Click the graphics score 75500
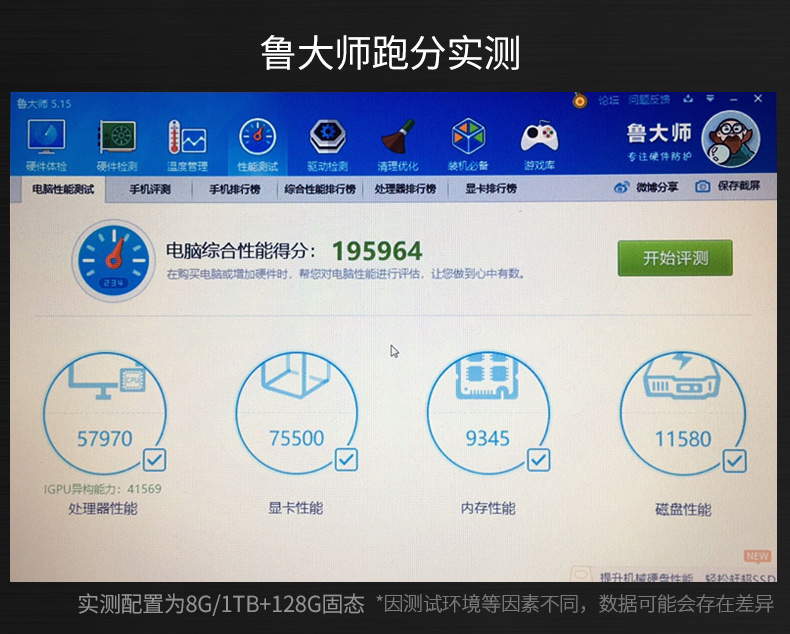Image resolution: width=790 pixels, height=634 pixels. (x=296, y=438)
